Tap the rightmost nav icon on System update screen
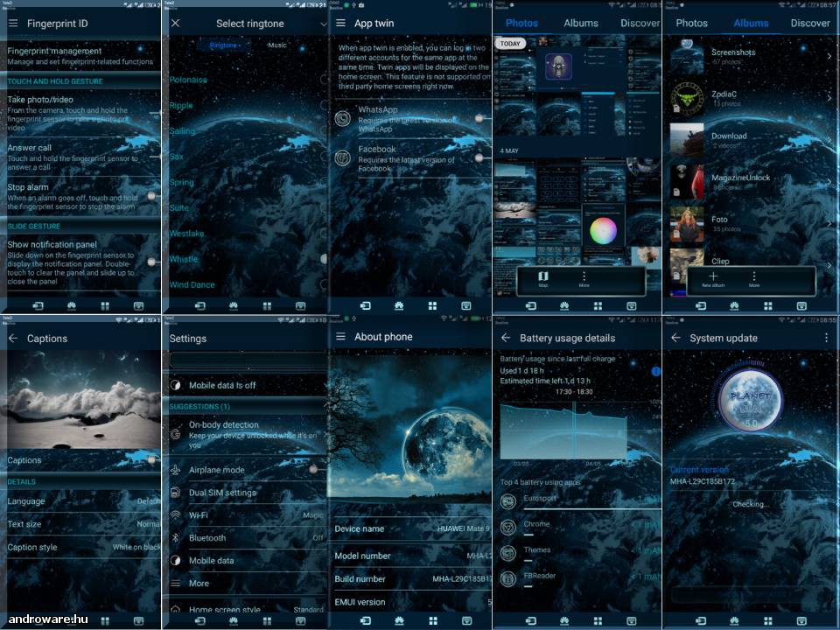Viewport: 840px width, 630px height. [x=801, y=620]
